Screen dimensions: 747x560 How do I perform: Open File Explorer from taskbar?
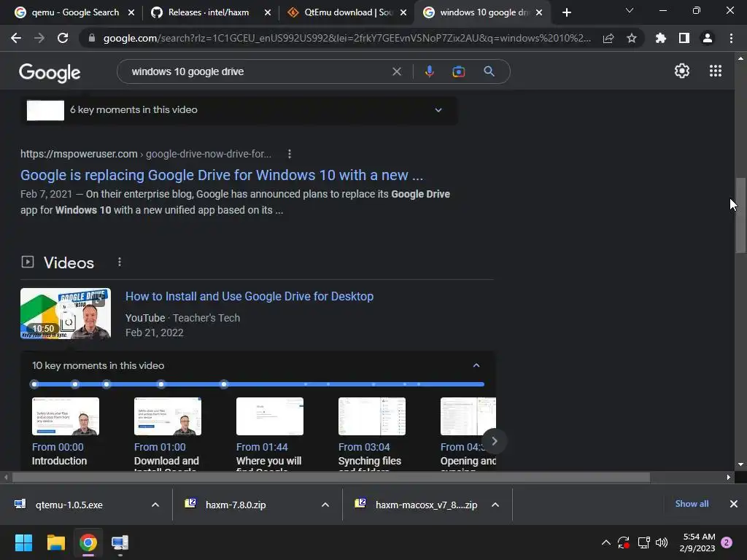[x=55, y=542]
